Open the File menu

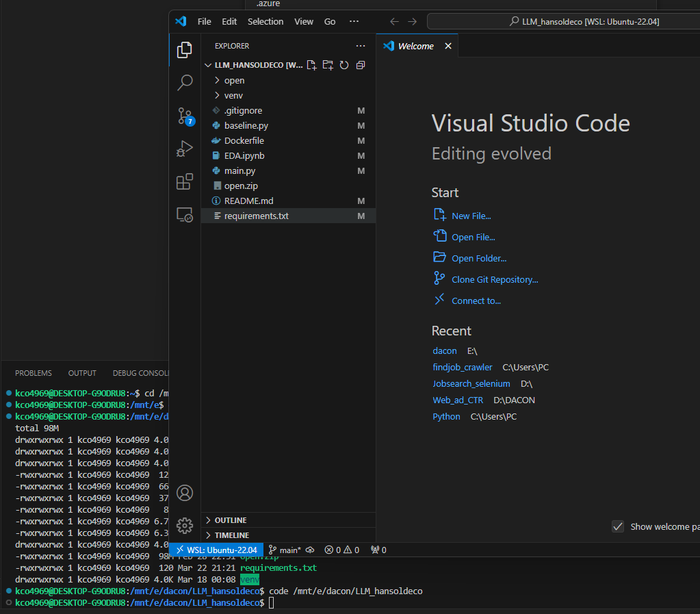pos(204,21)
